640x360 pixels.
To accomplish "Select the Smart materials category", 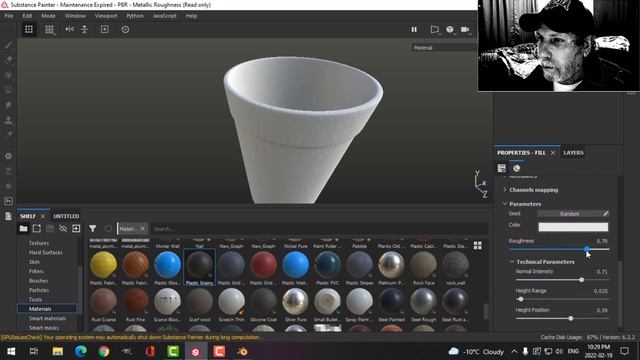I will [x=47, y=318].
